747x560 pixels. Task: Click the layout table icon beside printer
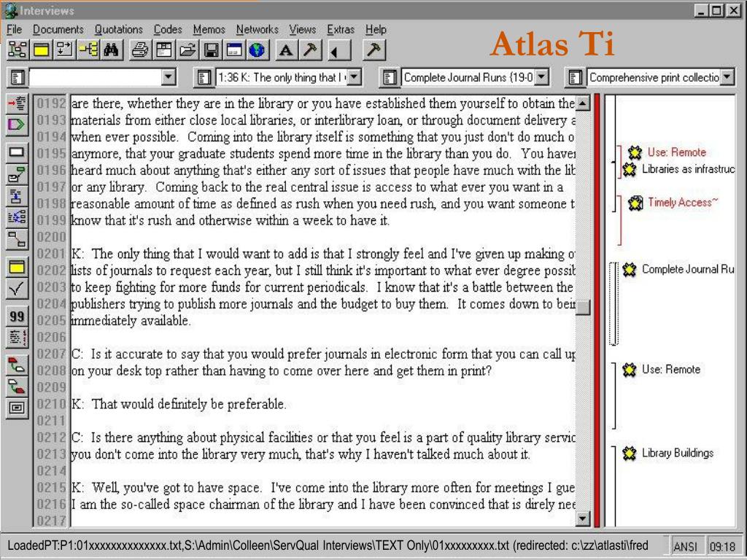point(164,50)
